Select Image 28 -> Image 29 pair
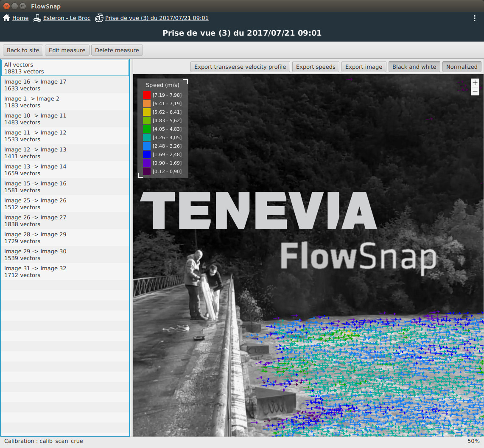Image resolution: width=484 pixels, height=448 pixels. coord(65,238)
